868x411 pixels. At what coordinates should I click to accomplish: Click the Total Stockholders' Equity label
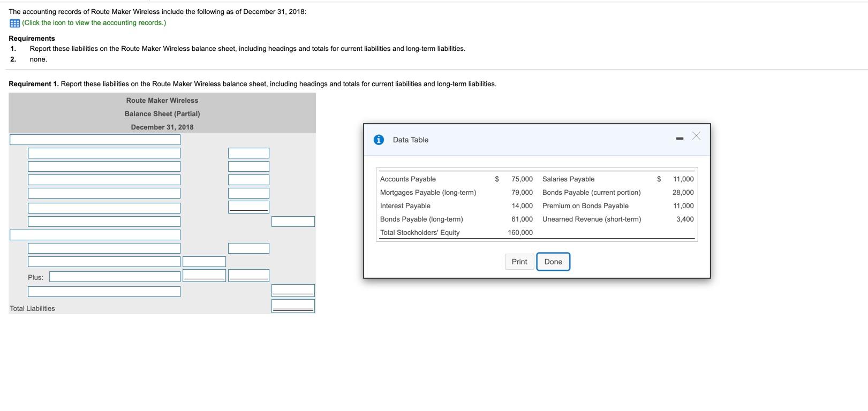click(420, 233)
